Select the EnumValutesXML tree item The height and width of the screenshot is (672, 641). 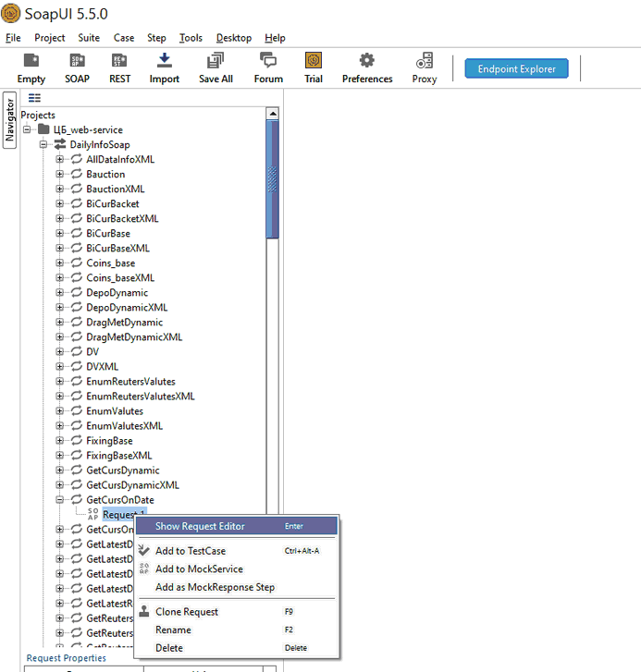coord(124,425)
